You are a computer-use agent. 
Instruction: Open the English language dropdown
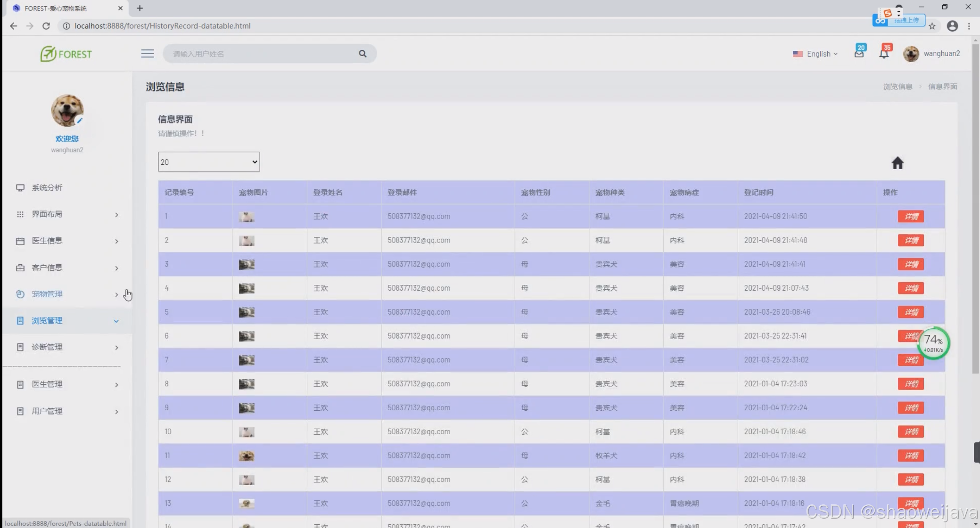815,54
